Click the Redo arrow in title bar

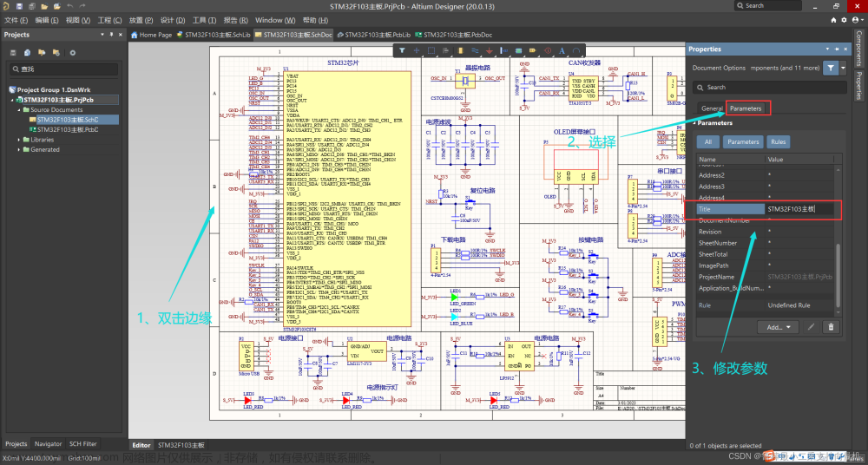point(82,6)
